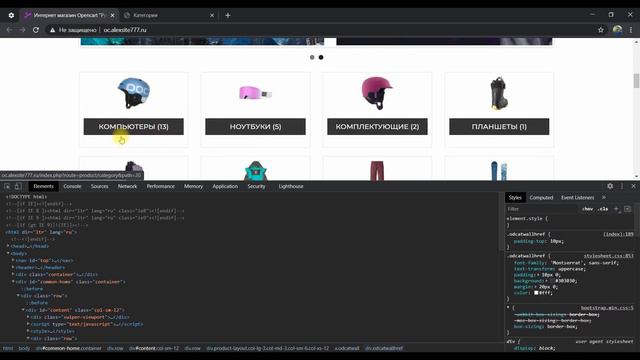Screen dimensions: 640x360
Task: Expand the nav id="top" node
Action: (13, 260)
